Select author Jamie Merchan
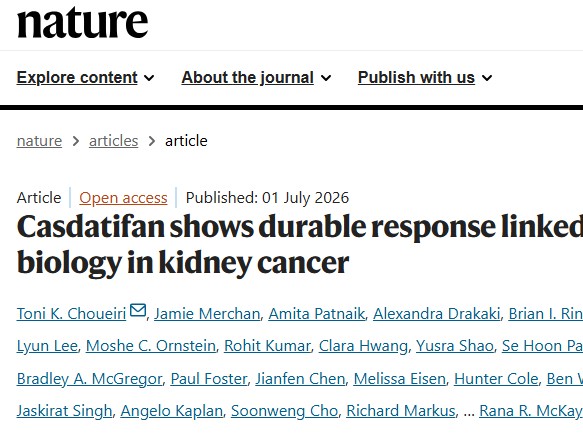Image resolution: width=583 pixels, height=437 pixels. 207,314
